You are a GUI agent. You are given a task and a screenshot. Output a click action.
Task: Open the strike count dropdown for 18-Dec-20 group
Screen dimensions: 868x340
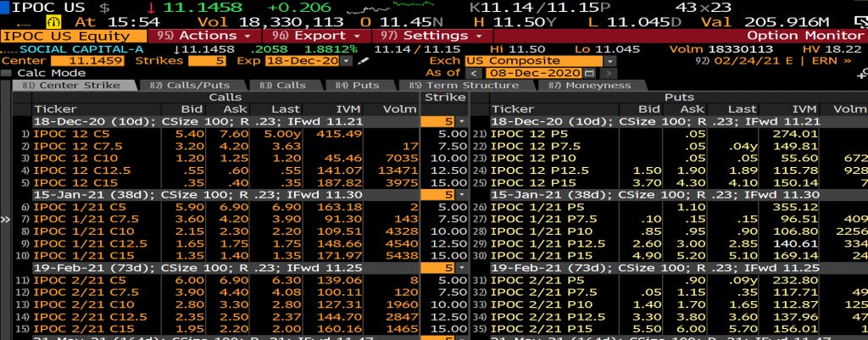(462, 121)
